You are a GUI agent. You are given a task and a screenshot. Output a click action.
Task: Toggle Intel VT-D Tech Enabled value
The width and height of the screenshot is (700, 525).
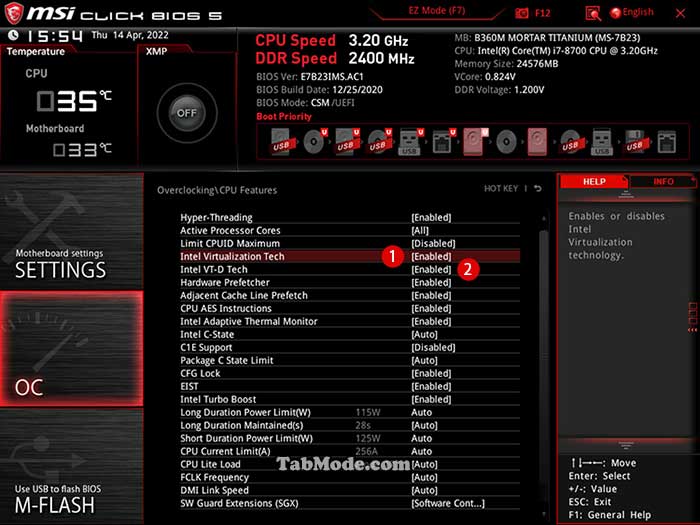(x=431, y=269)
